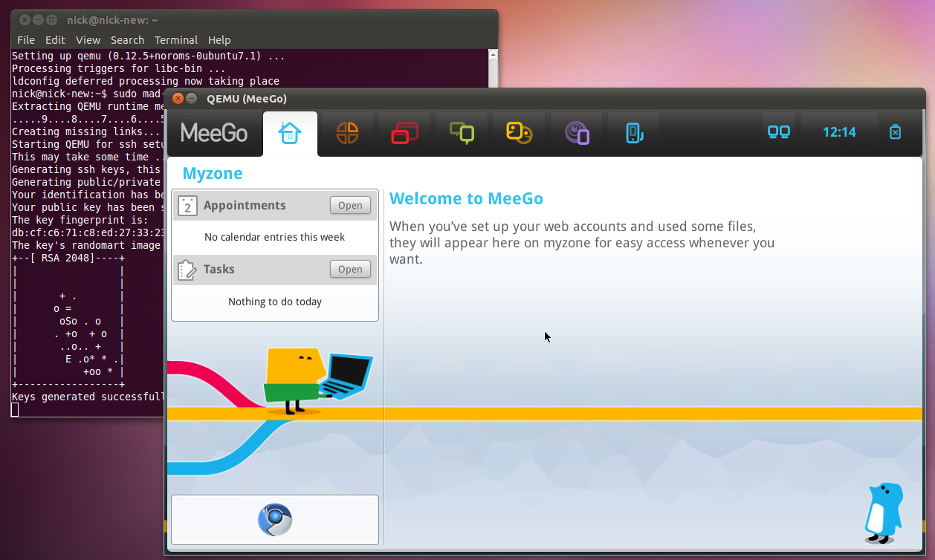The width and height of the screenshot is (935, 560).
Task: Open the terminal File menu
Action: tap(26, 40)
